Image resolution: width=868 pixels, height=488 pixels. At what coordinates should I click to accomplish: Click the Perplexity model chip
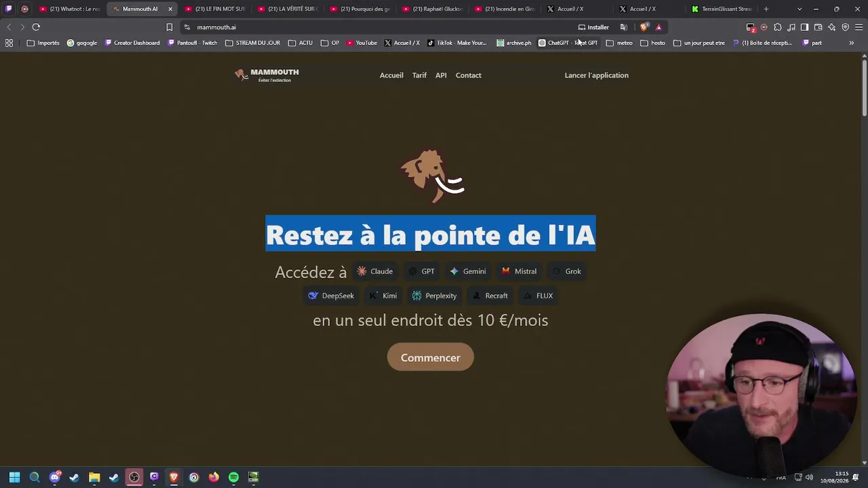(x=435, y=296)
